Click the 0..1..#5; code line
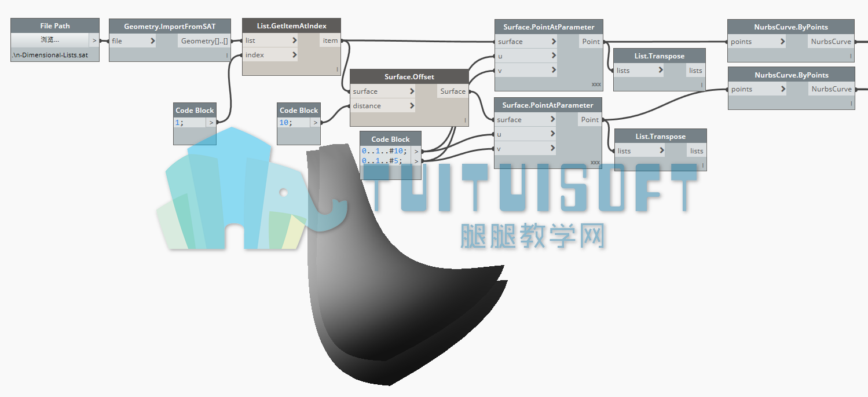Screen dimensions: 868x397 (x=382, y=160)
